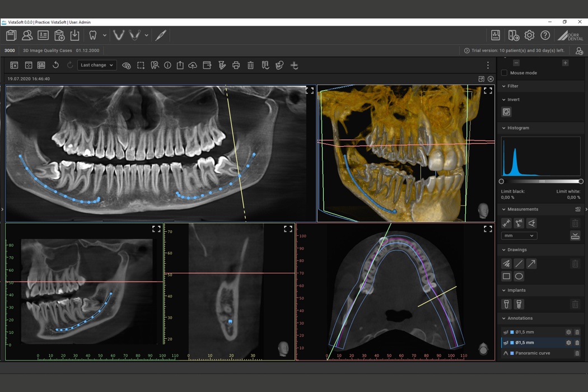Open settings gear of highlighted Ø1,5 mm annotation
Screen dimensions: 588x392
tap(568, 343)
